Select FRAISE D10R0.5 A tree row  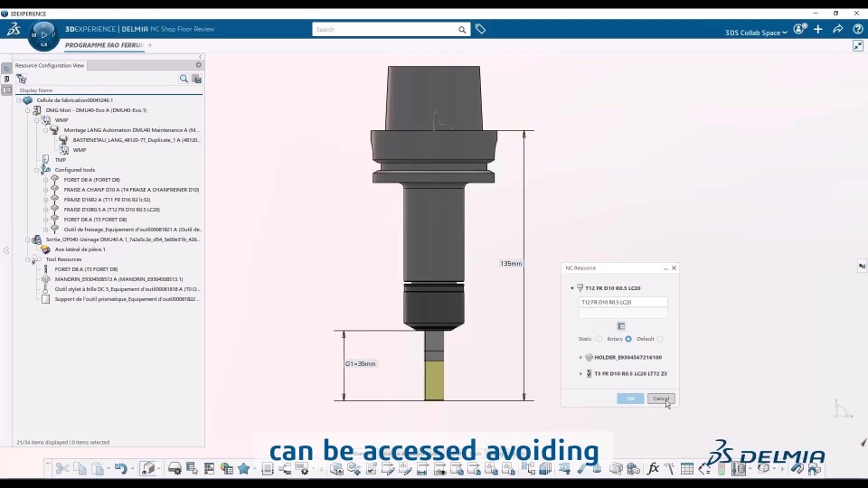coord(112,210)
